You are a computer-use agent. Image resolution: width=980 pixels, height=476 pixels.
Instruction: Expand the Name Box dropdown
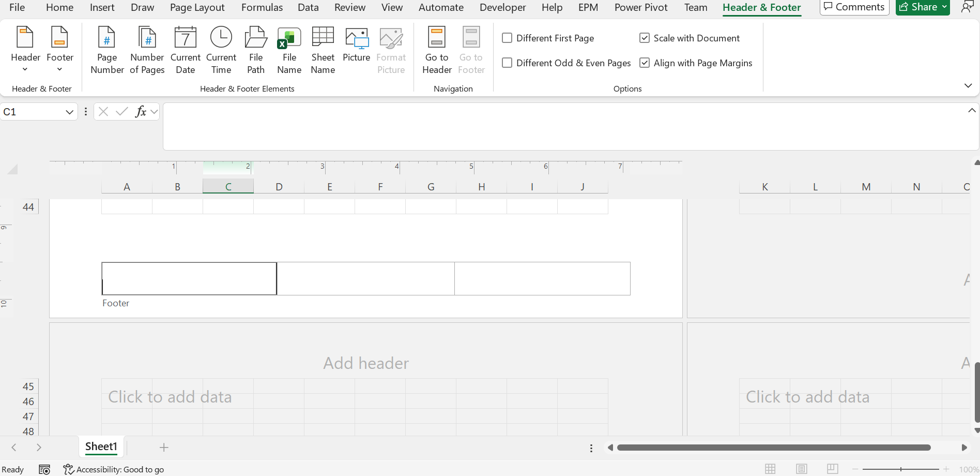tap(69, 112)
